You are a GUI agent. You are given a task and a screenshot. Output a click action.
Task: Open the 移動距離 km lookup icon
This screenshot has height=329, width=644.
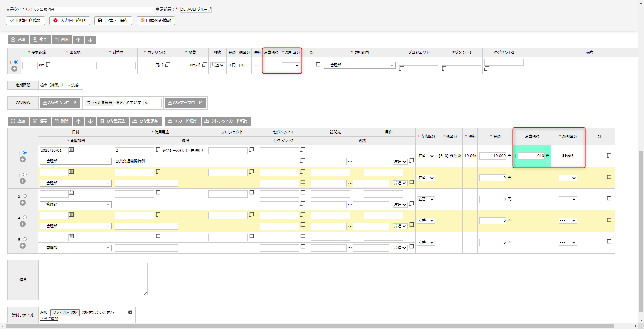click(x=48, y=64)
